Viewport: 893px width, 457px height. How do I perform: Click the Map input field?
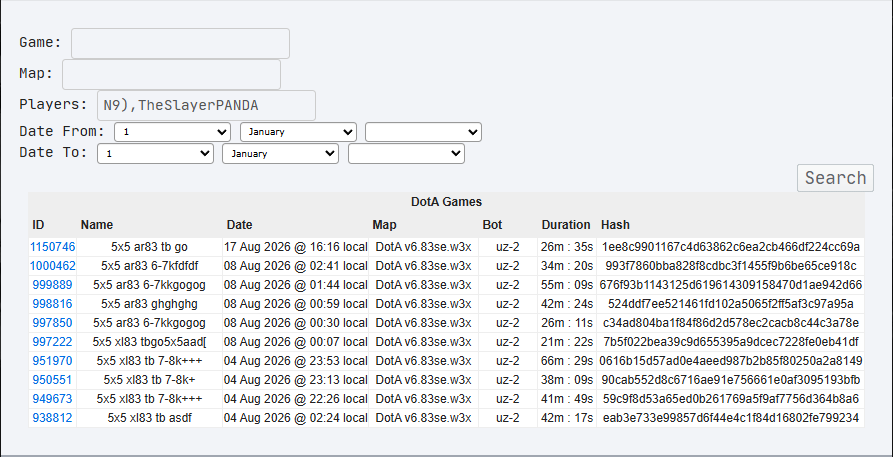coord(171,75)
